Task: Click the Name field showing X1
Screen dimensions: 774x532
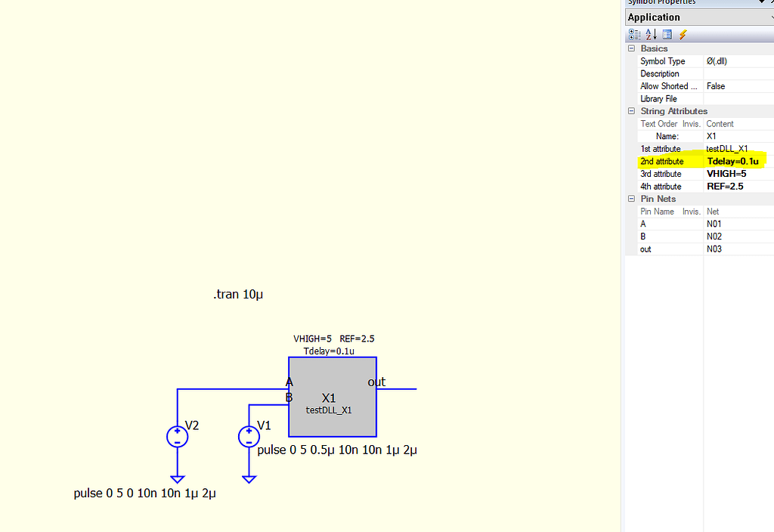Action: point(711,136)
